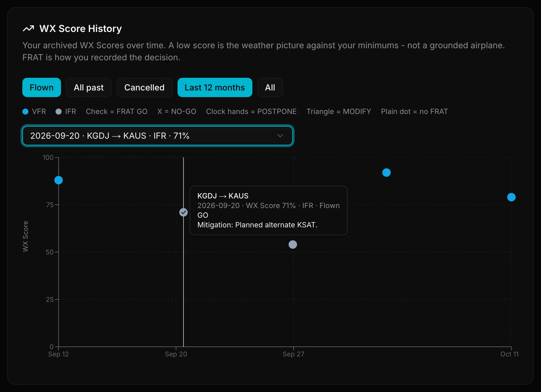Click the blue VFR legend dot
The width and height of the screenshot is (541, 392).
pos(25,112)
